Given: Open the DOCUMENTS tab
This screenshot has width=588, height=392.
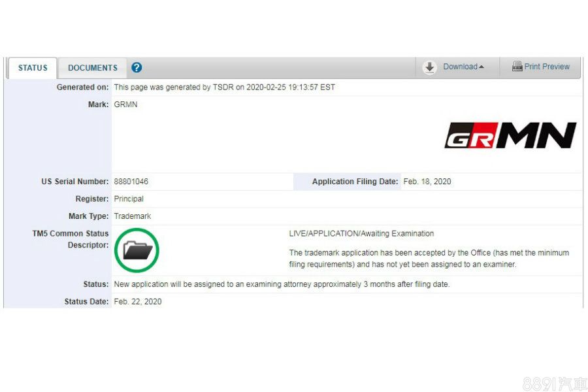Looking at the screenshot, I should click(93, 68).
